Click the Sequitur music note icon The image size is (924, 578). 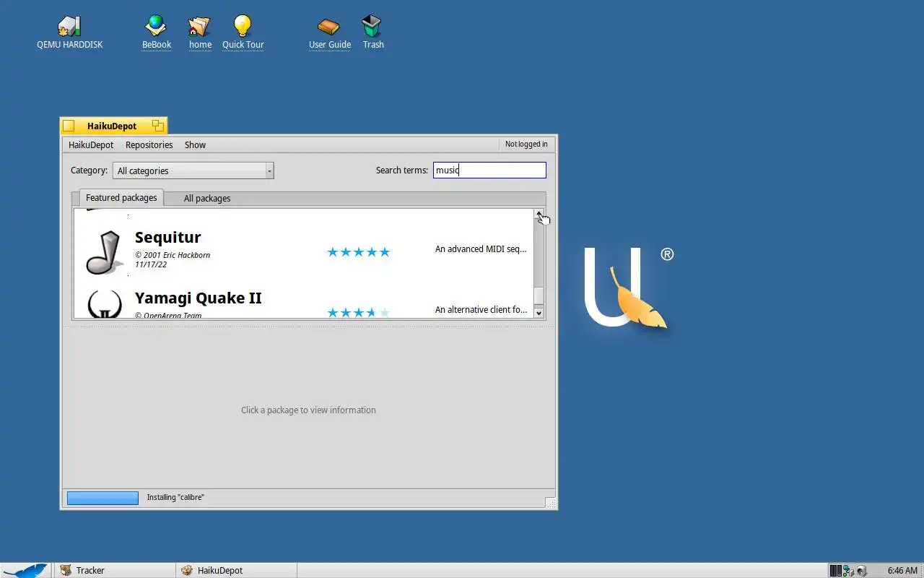coord(104,252)
